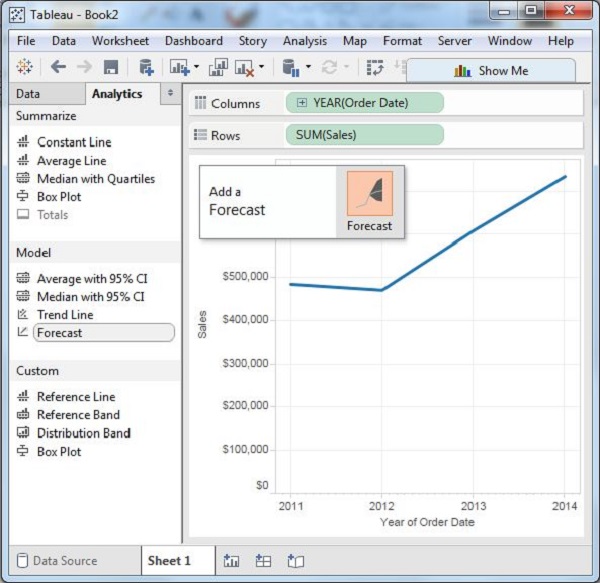Click the Tableau logo start page icon
Image resolution: width=600 pixels, height=583 pixels.
pyautogui.click(x=25, y=67)
